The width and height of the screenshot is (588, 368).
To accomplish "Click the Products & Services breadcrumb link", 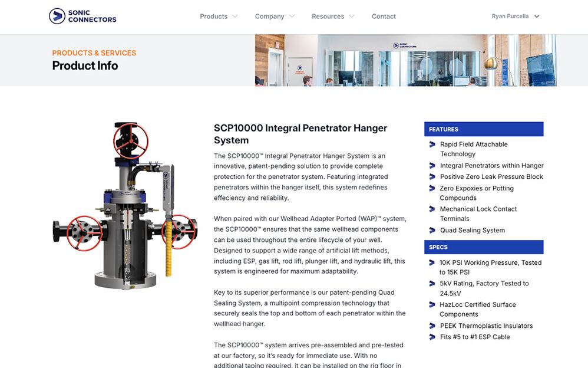I will [x=94, y=53].
